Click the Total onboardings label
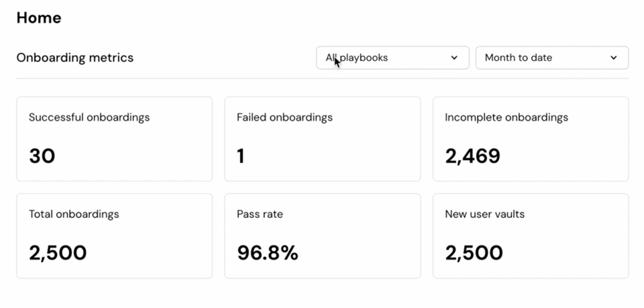Viewport: 644px width, 308px height. coord(74,215)
